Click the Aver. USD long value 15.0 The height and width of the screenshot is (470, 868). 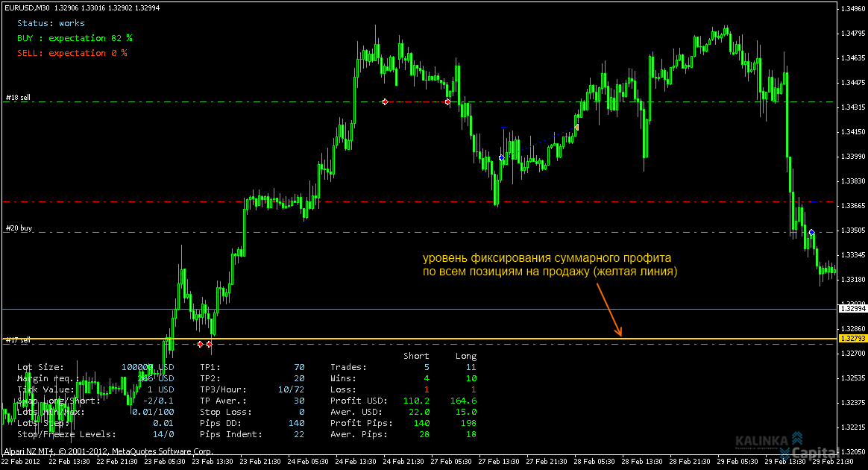point(466,412)
